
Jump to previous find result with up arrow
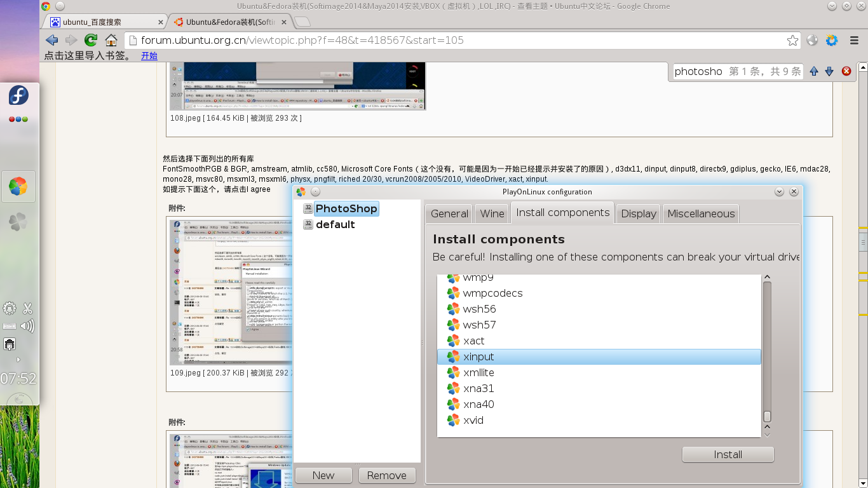(814, 71)
